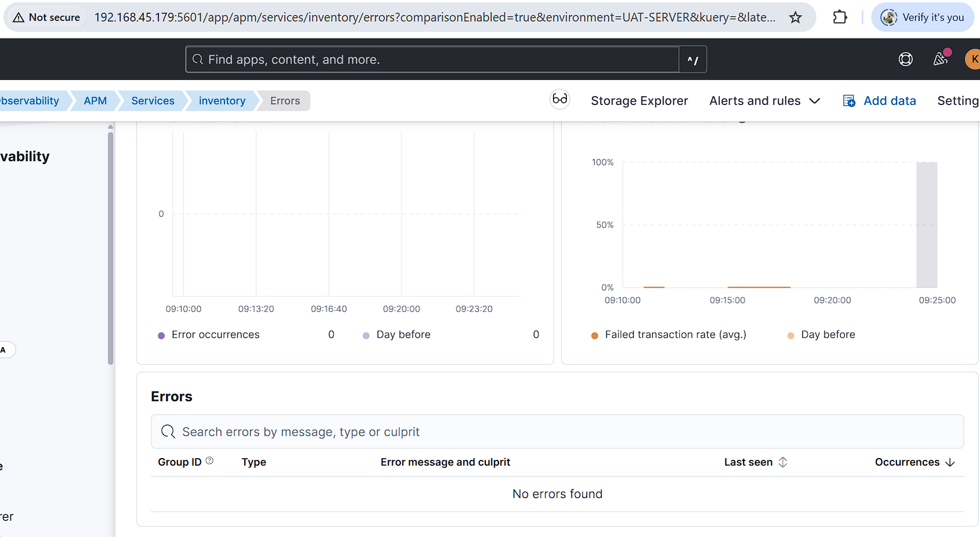The height and width of the screenshot is (537, 980).
Task: Open the newsfeed notifications icon
Action: click(x=940, y=59)
